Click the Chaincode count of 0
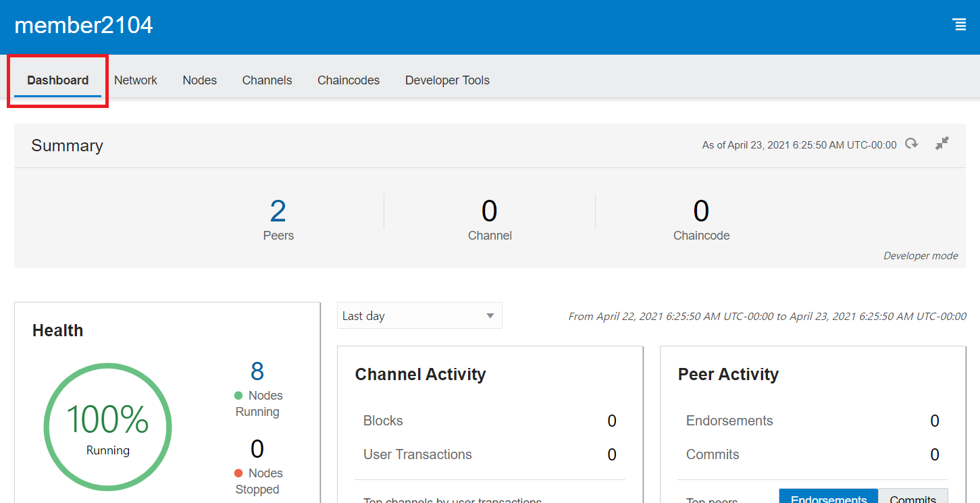The width and height of the screenshot is (980, 503). (x=701, y=211)
